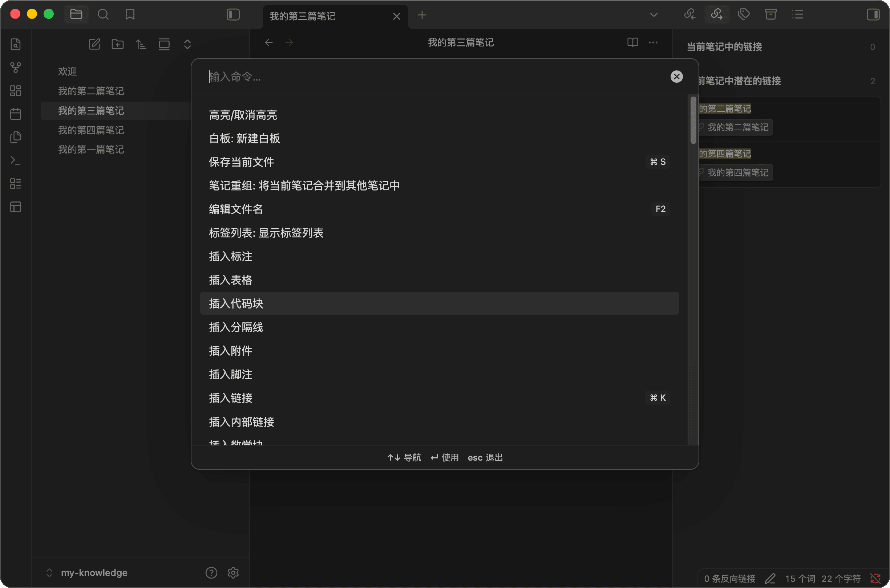
Task: Open the outline list icon top right
Action: click(798, 14)
